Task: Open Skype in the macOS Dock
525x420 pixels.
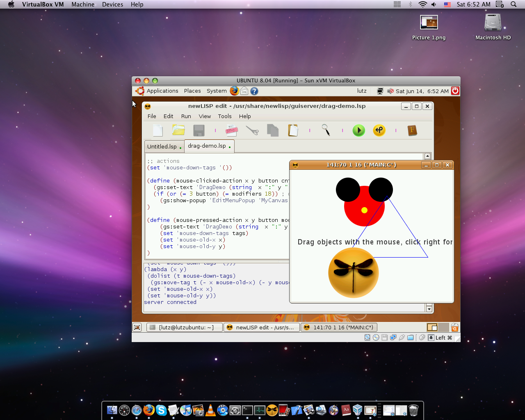Action: point(161,410)
